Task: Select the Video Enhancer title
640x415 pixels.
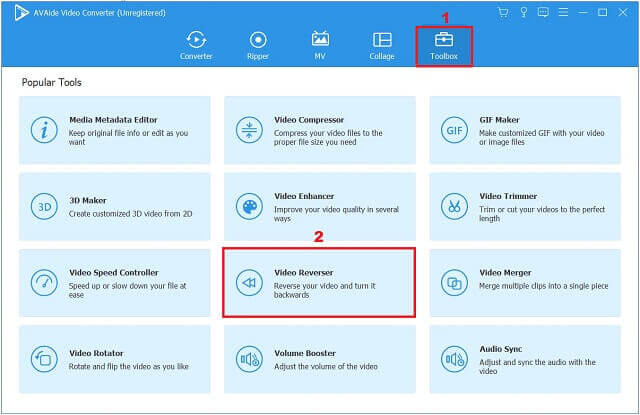Action: [x=304, y=196]
